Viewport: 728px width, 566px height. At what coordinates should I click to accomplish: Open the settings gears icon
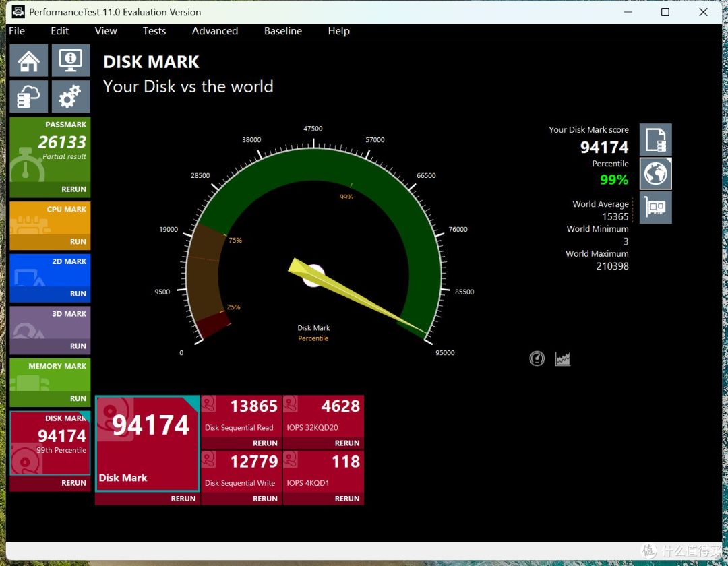(x=71, y=96)
